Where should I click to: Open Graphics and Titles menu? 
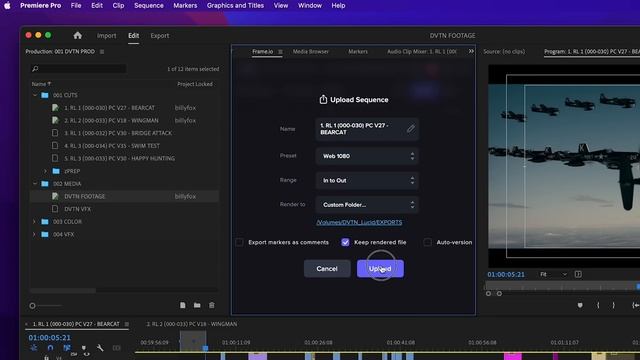(x=235, y=6)
